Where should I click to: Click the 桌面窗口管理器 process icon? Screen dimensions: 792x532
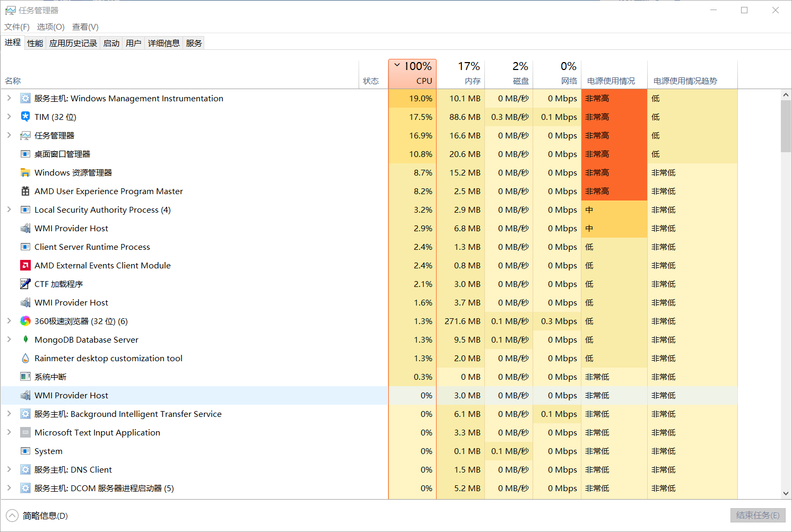25,154
